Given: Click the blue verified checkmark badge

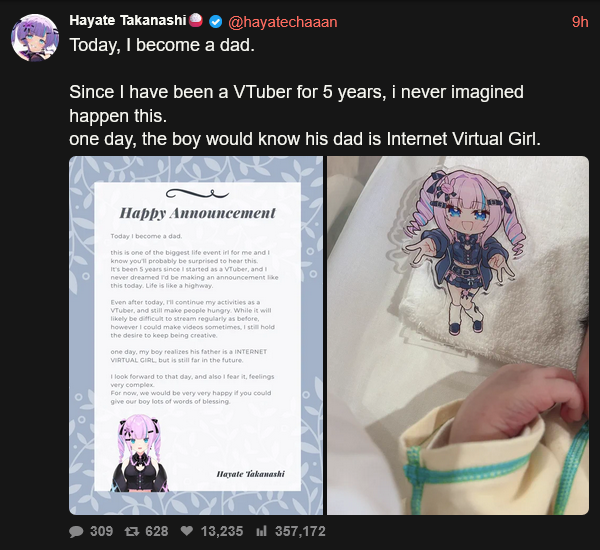Looking at the screenshot, I should pyautogui.click(x=215, y=22).
